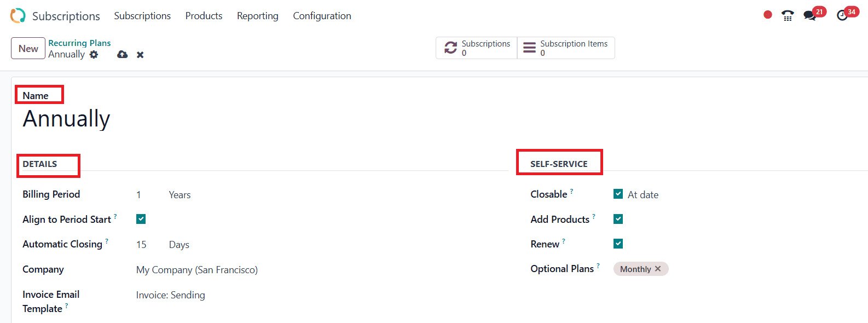This screenshot has height=323, width=868.
Task: Toggle the Renew checkbox
Action: 618,244
